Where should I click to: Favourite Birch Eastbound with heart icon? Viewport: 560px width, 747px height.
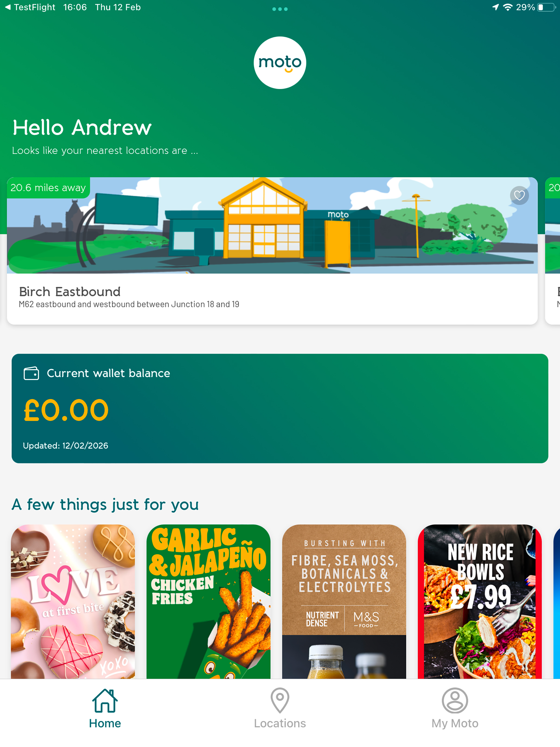click(x=519, y=195)
